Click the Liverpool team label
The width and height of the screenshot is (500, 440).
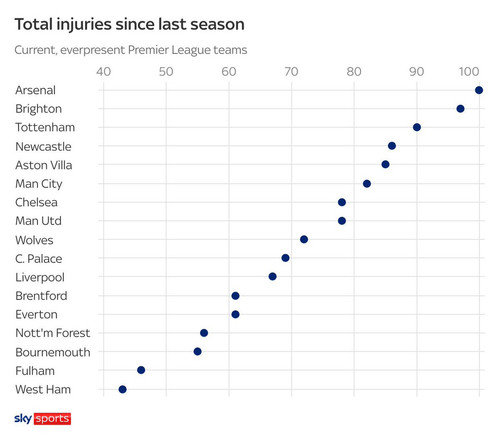pos(40,277)
